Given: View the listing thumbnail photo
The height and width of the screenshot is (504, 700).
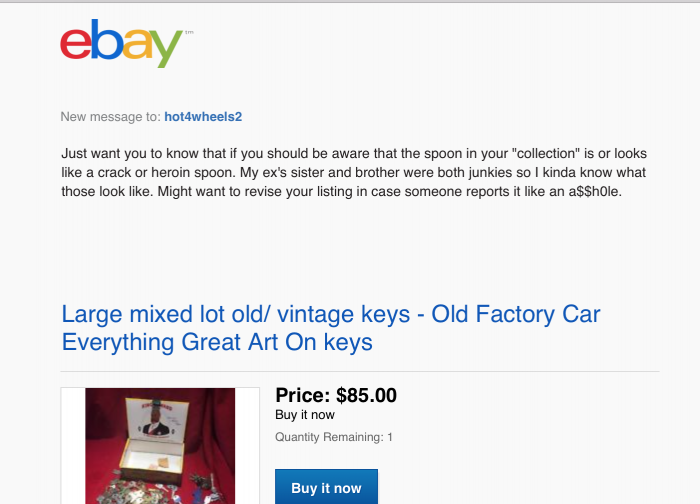Looking at the screenshot, I should [159, 446].
